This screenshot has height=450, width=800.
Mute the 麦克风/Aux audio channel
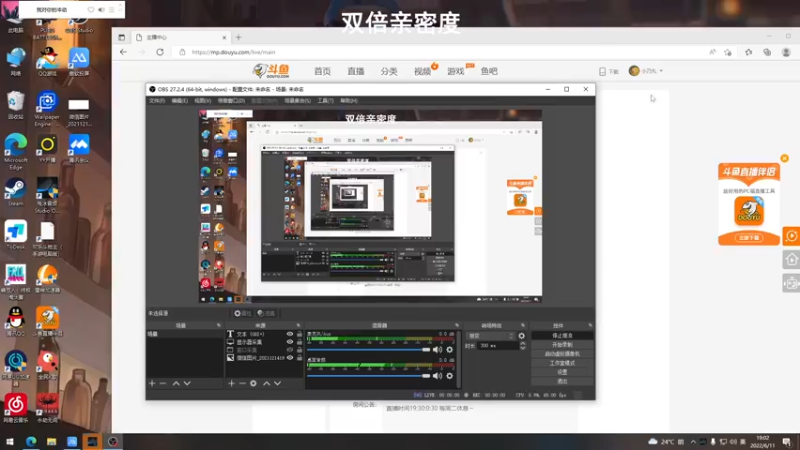[x=437, y=349]
